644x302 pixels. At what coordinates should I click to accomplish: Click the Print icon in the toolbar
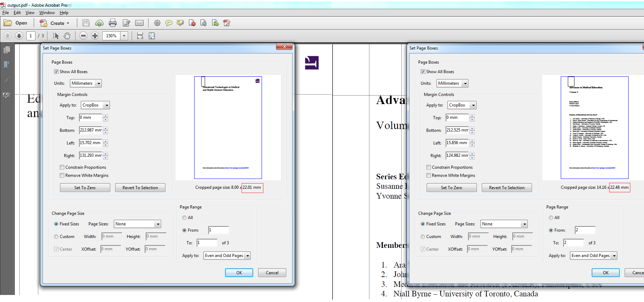point(113,23)
